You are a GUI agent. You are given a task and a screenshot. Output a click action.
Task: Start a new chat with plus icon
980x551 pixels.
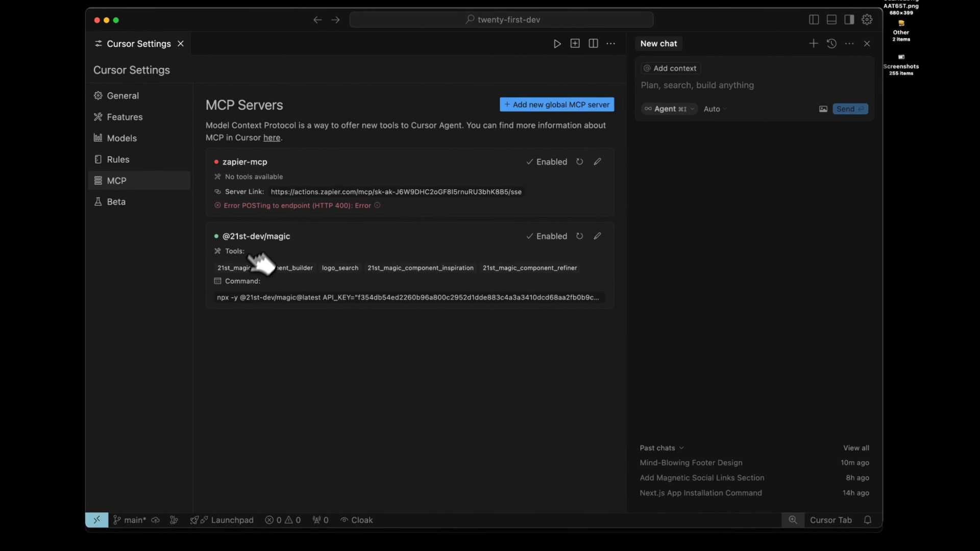[x=813, y=44]
